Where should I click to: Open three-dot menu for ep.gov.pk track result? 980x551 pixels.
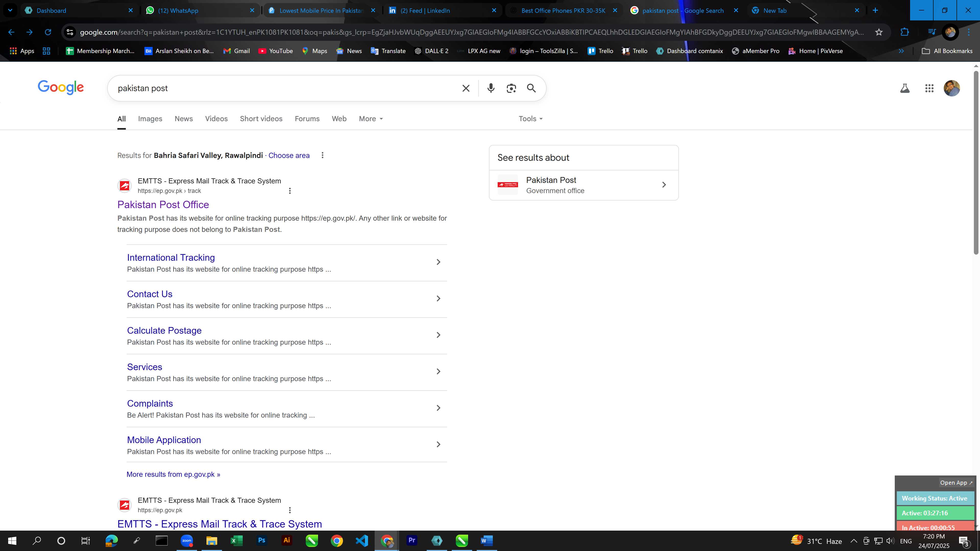[x=290, y=191]
